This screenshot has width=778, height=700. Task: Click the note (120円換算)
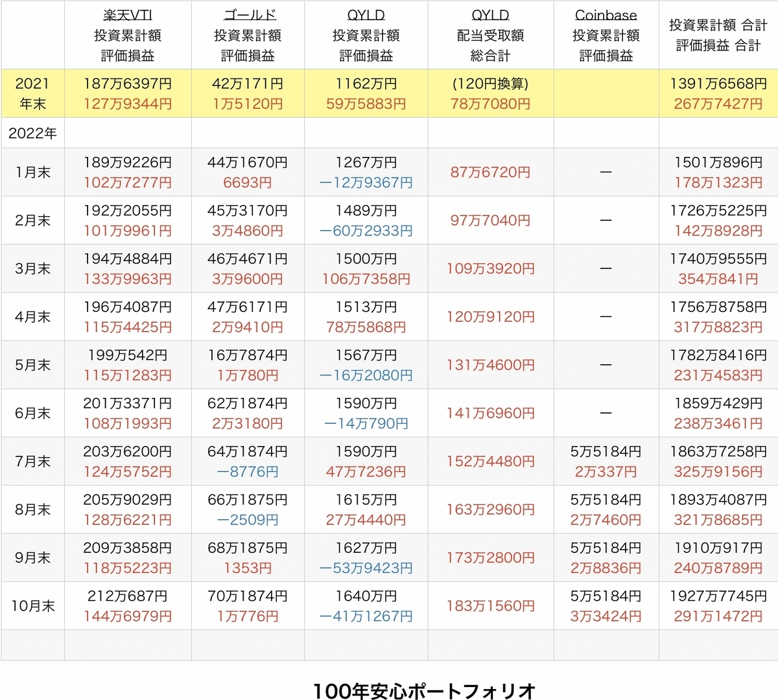click(491, 84)
